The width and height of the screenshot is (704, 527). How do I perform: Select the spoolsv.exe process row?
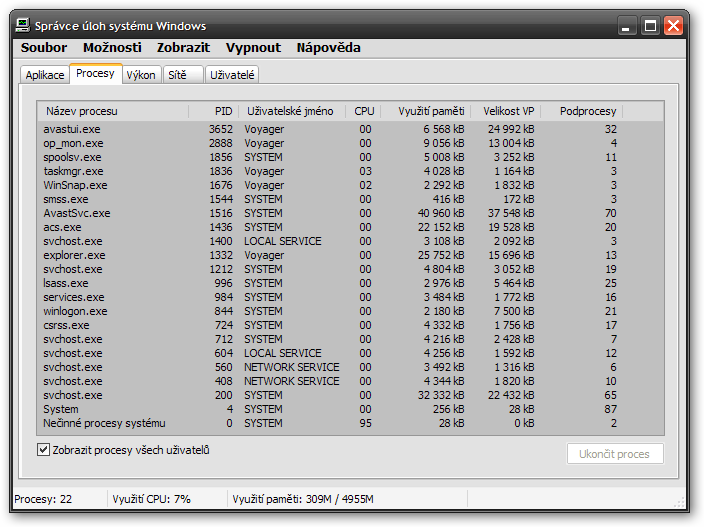pos(350,157)
